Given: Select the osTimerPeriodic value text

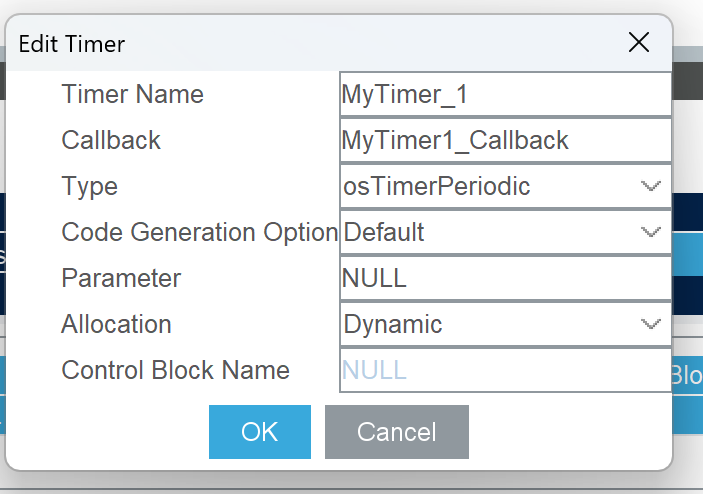Looking at the screenshot, I should tap(436, 186).
